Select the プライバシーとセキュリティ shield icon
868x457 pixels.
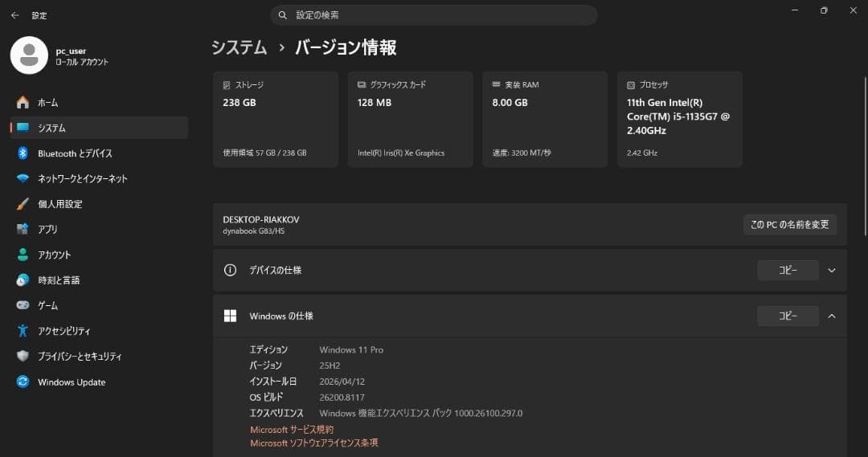23,356
